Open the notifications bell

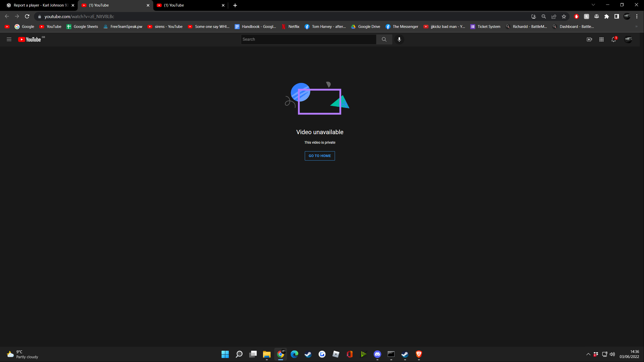[614, 39]
